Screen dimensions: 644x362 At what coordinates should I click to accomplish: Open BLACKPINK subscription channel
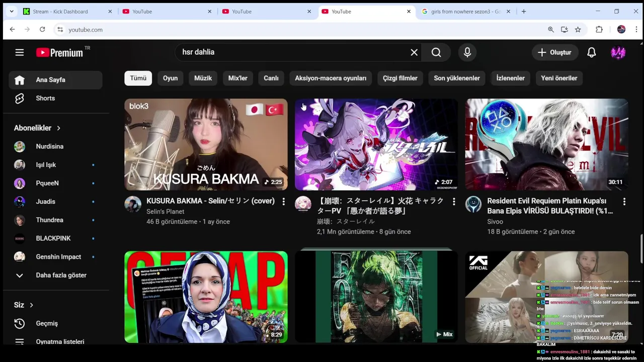[55, 238]
